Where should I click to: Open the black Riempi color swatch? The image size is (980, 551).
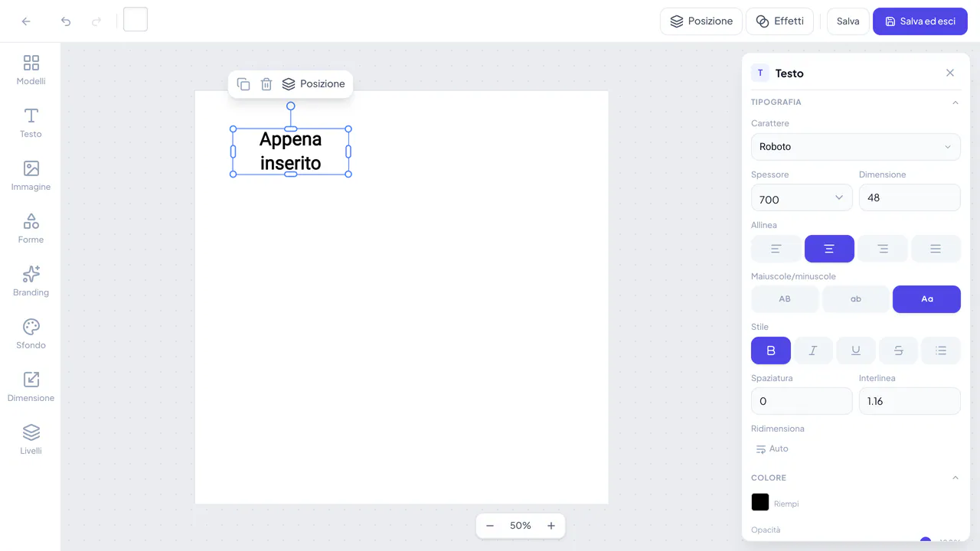[760, 502]
